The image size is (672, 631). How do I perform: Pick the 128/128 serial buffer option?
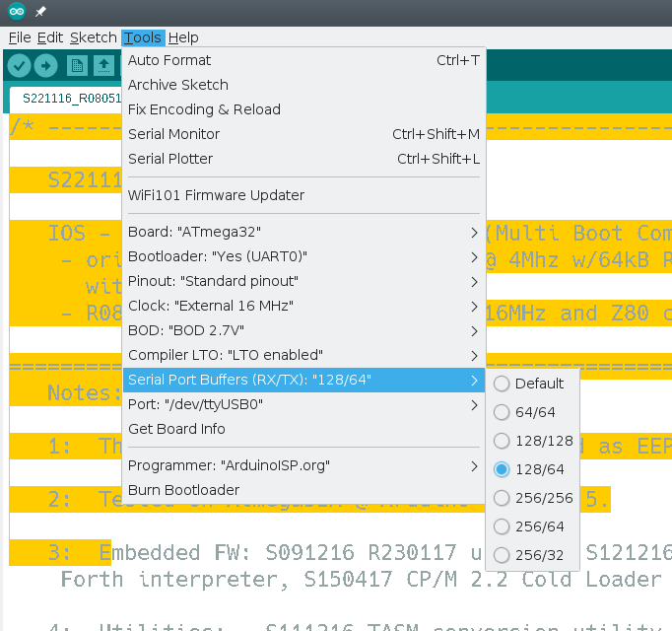(x=530, y=441)
